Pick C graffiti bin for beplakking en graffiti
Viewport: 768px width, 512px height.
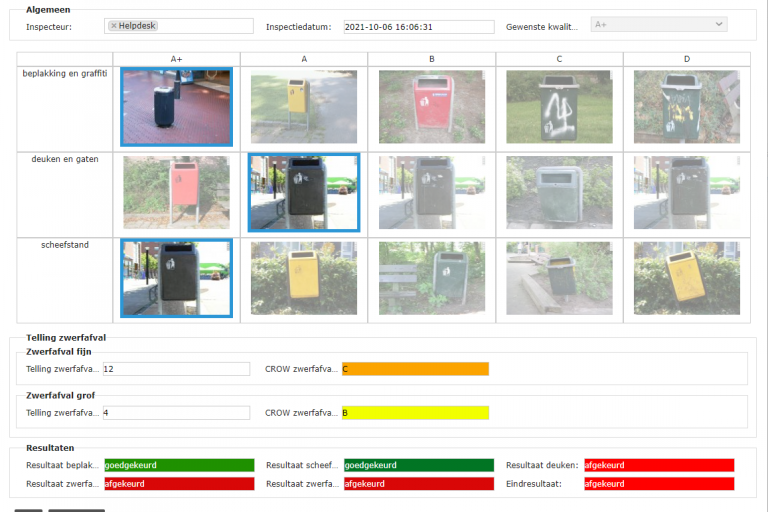(559, 106)
